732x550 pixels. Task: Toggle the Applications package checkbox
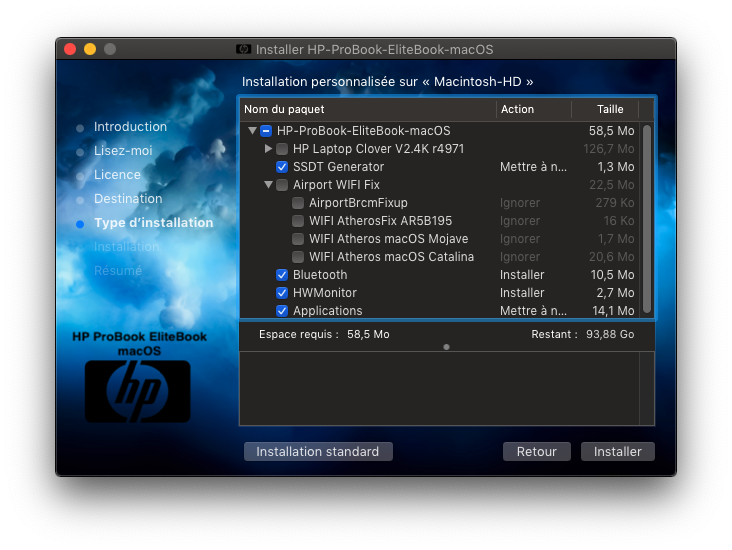[282, 311]
